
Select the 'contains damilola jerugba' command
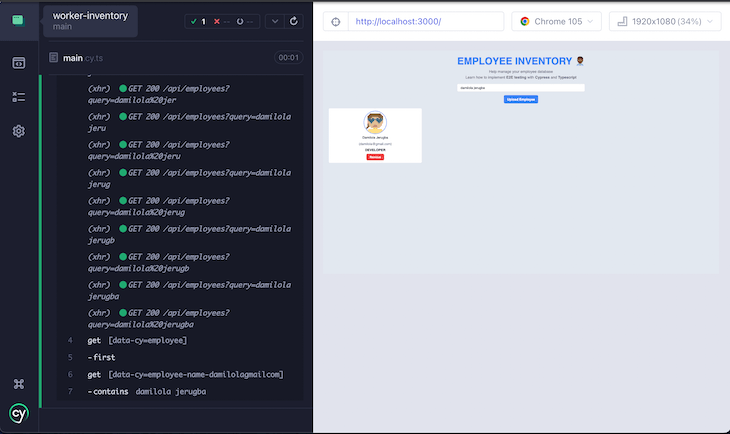click(150, 391)
